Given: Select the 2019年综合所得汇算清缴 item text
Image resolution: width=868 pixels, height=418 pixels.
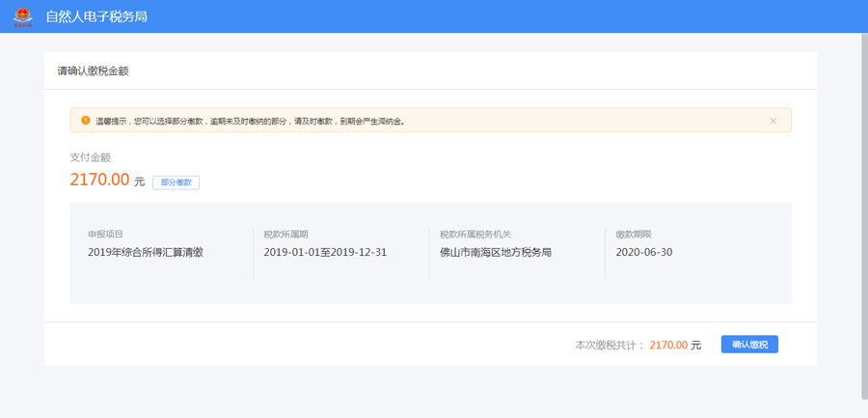Looking at the screenshot, I should tap(145, 253).
